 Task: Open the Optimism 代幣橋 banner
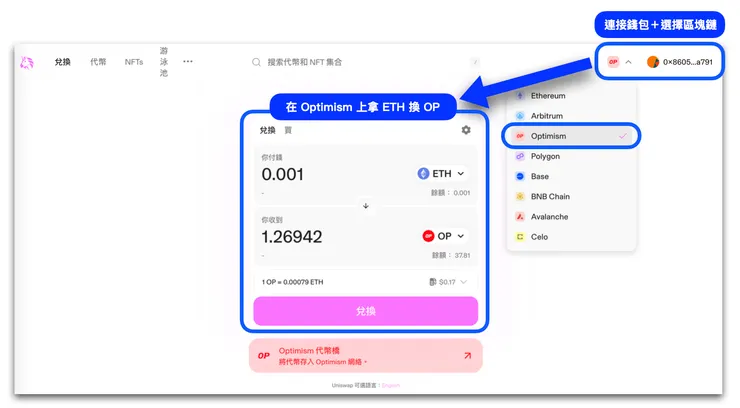366,356
